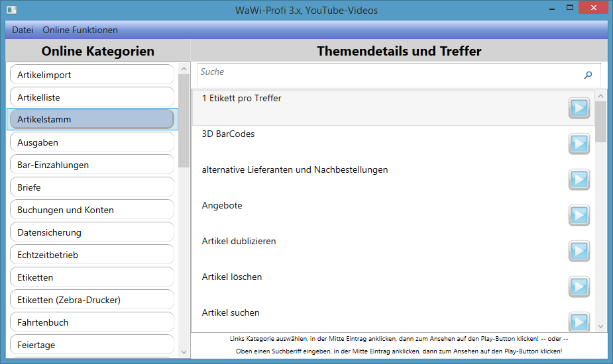Screen dimensions: 613x364
Task: Play the 'Artikel löschen' video
Action: point(579,287)
